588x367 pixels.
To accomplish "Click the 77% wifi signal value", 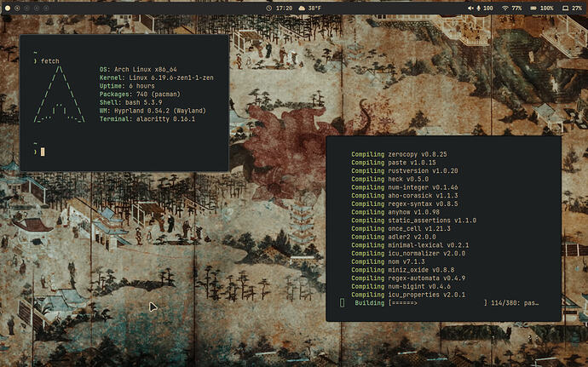I will click(516, 8).
